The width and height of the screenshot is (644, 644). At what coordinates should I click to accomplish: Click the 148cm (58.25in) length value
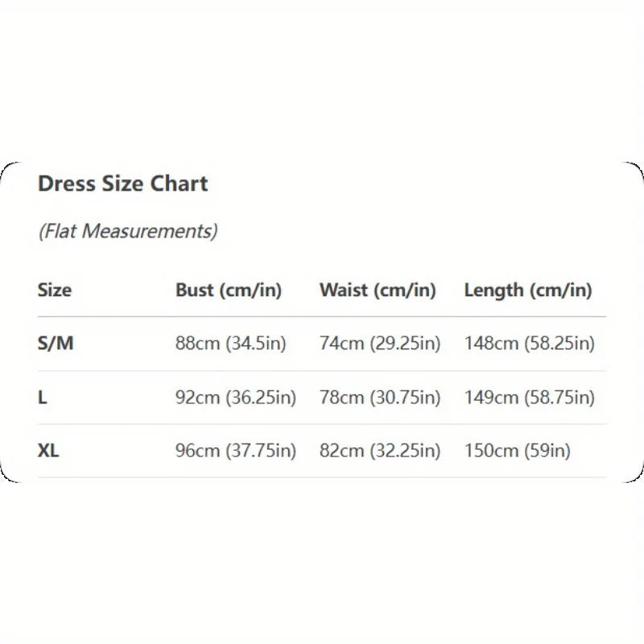pos(530,344)
